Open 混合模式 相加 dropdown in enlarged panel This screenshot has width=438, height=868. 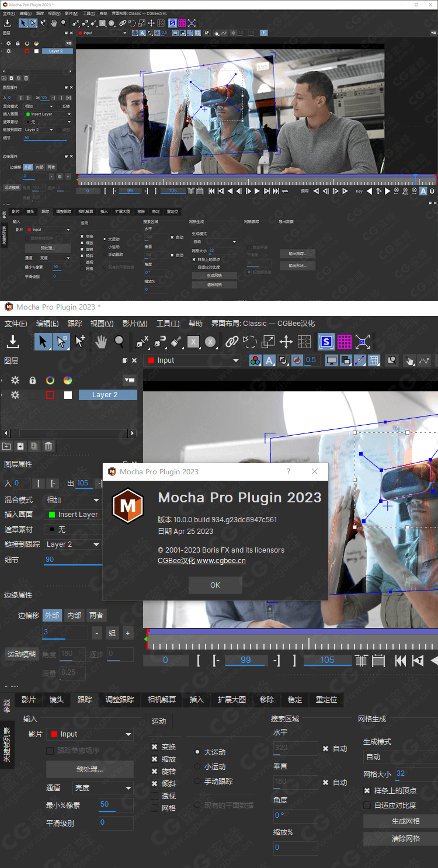pos(73,500)
